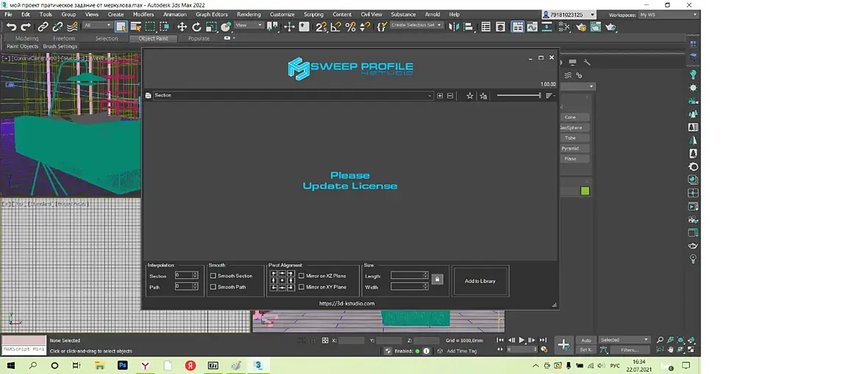
Task: Click the Mirror tool icon
Action: click(454, 27)
